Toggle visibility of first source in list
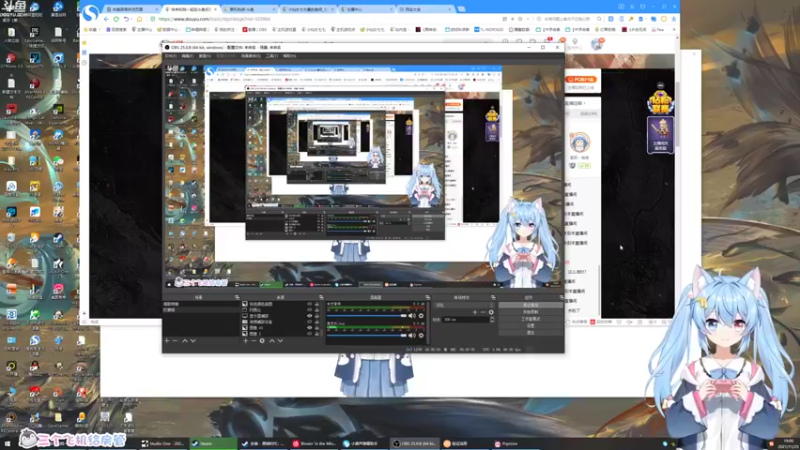 (x=309, y=304)
